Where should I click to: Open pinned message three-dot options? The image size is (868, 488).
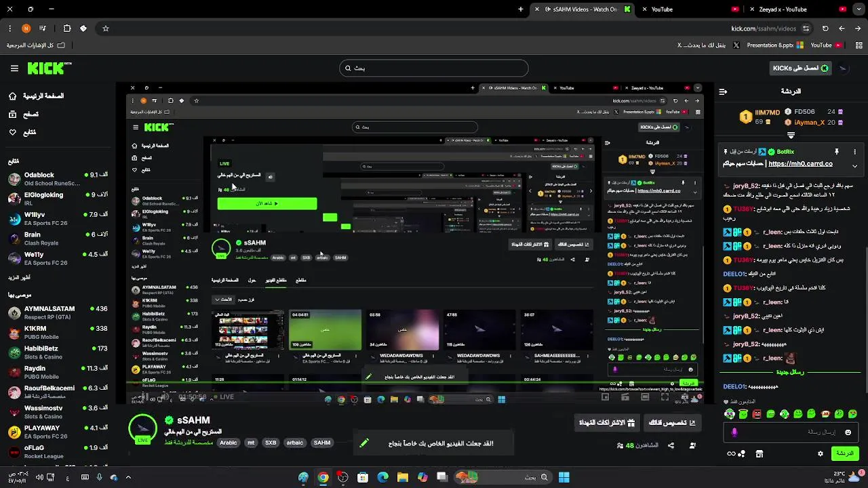pos(854,152)
